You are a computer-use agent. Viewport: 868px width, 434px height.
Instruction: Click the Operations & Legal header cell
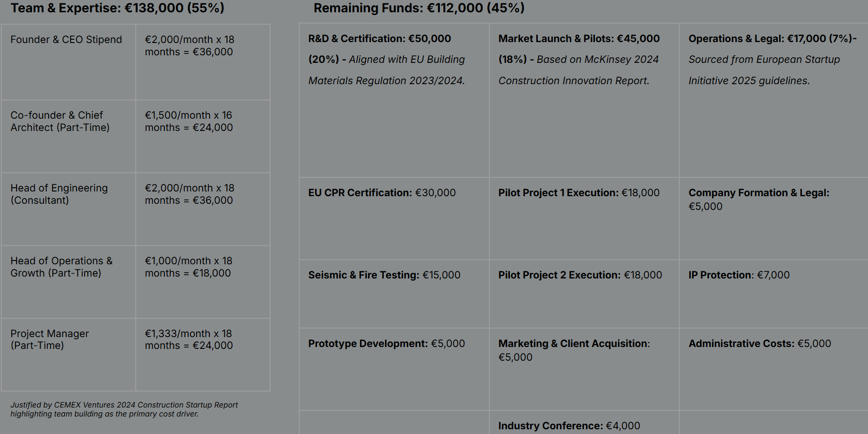[x=772, y=60]
